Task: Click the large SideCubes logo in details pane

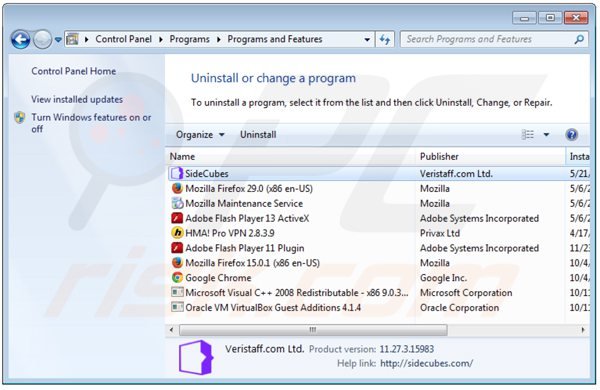Action: click(196, 357)
